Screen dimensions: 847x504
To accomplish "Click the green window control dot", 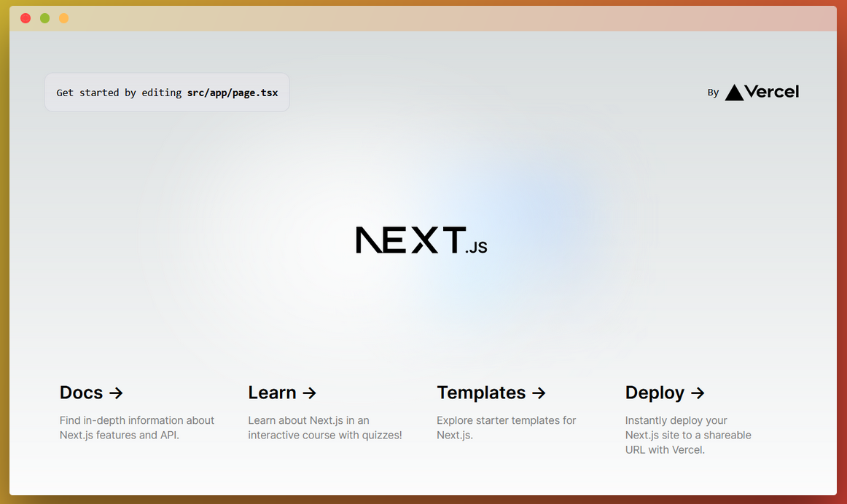I will pyautogui.click(x=45, y=18).
